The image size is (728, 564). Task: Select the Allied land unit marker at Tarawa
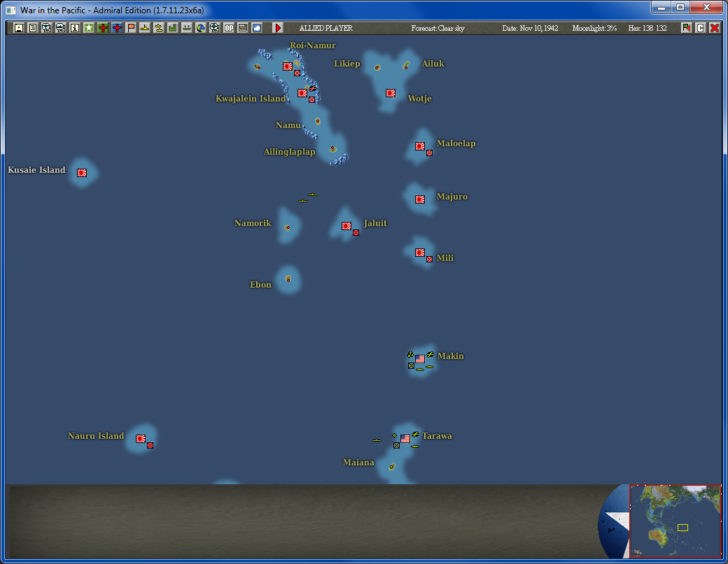tap(396, 445)
